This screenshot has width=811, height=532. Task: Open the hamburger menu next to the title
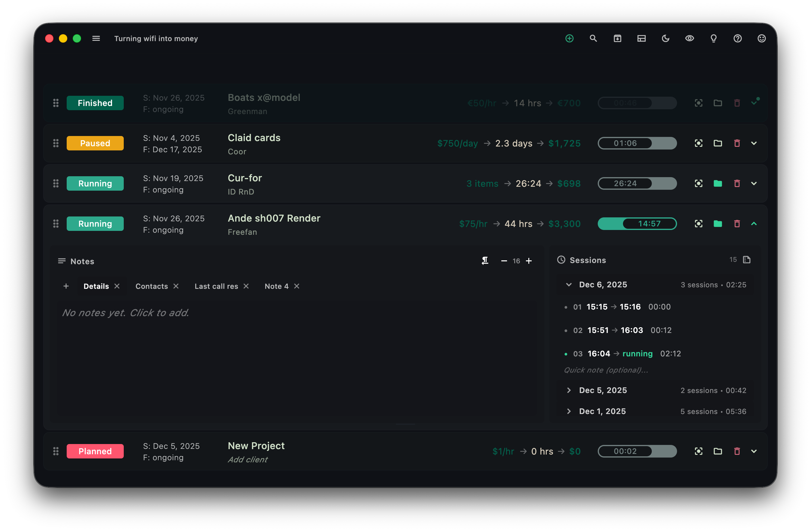(96, 38)
